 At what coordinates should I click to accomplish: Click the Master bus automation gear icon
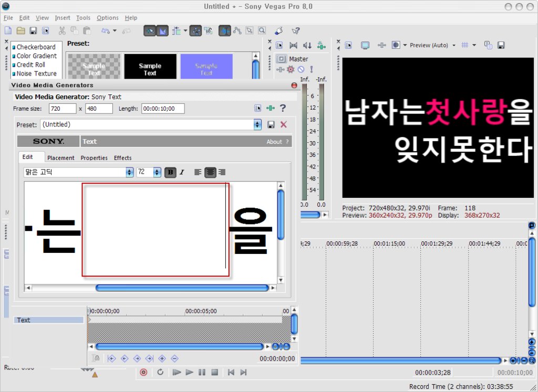point(291,70)
